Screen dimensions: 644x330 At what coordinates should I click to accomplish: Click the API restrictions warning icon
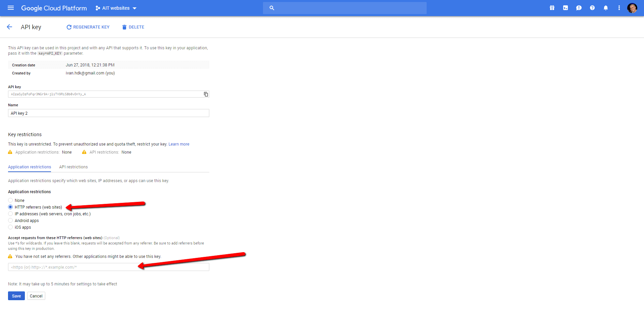point(84,152)
